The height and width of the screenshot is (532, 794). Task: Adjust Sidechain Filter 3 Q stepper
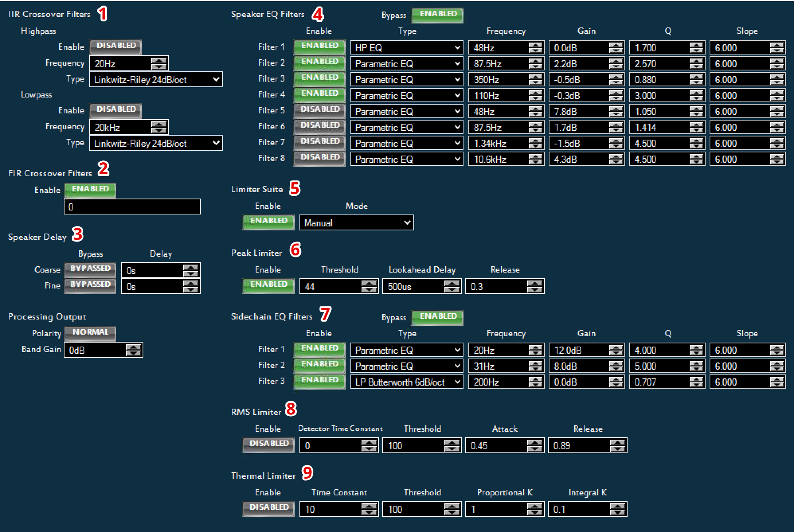[x=696, y=382]
